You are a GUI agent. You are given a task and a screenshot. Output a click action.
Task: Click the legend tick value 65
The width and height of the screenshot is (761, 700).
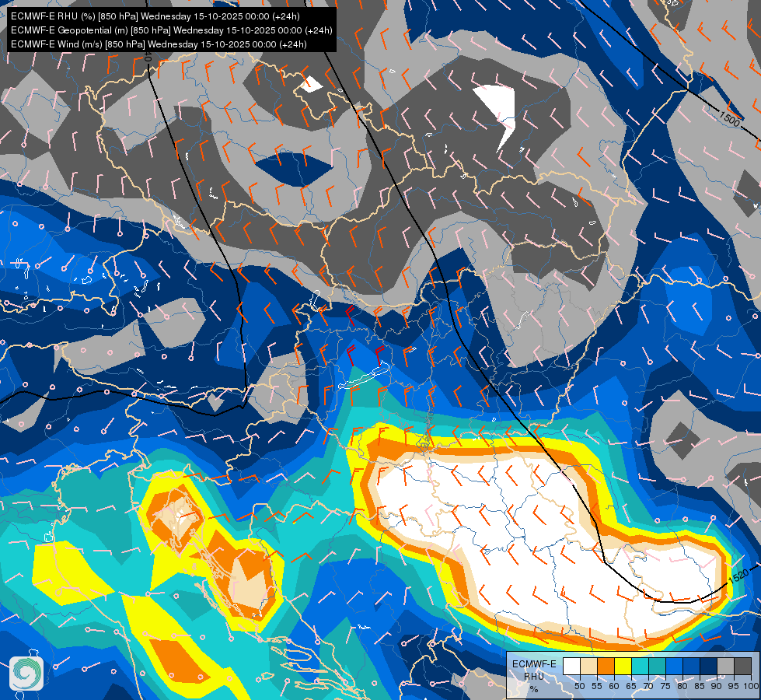pyautogui.click(x=631, y=686)
